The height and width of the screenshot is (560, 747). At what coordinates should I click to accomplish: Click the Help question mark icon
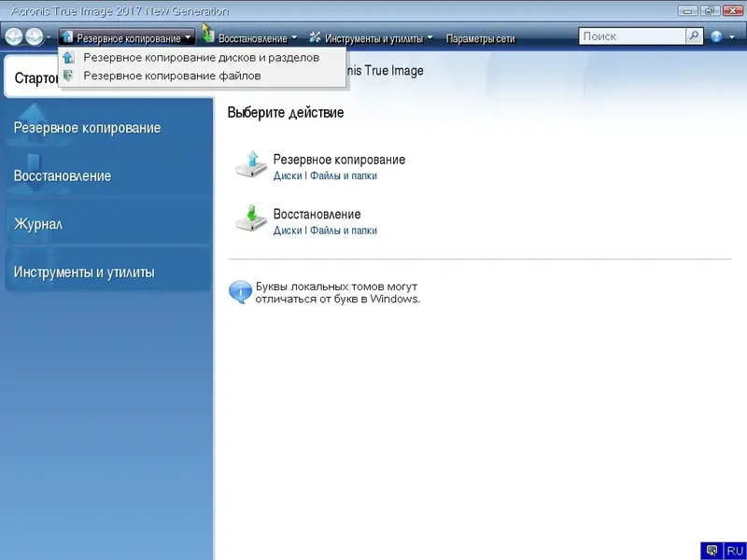715,35
